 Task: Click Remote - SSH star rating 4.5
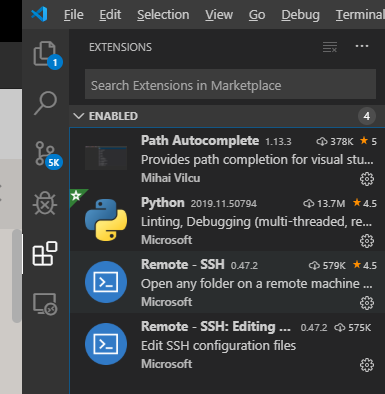pyautogui.click(x=365, y=265)
